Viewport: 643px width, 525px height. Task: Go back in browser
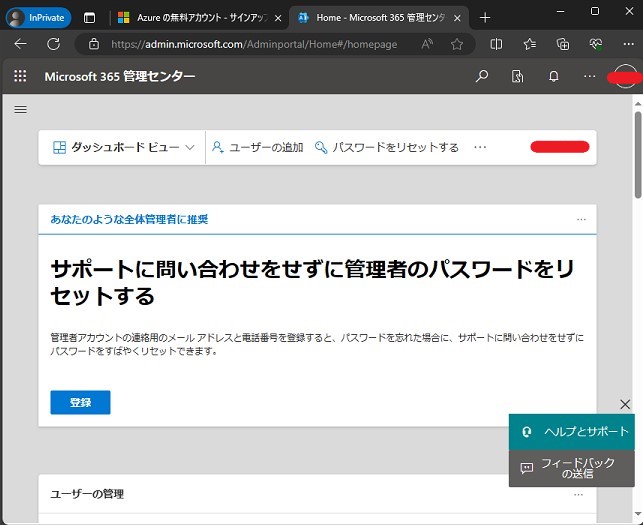pos(20,43)
